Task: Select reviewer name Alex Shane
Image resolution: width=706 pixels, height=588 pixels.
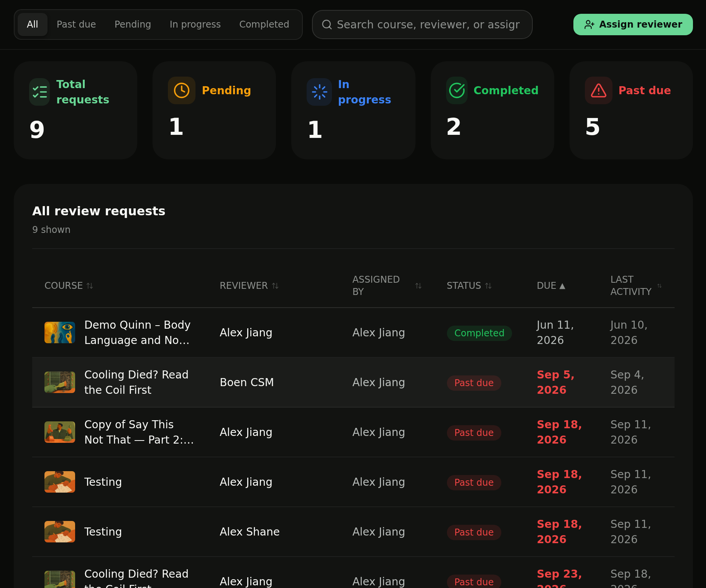Action: 250,532
